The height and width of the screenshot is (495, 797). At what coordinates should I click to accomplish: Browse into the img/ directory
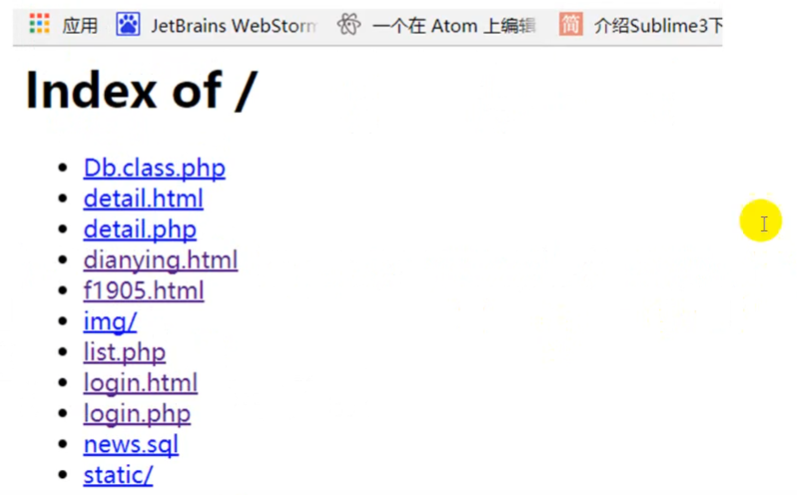click(110, 322)
